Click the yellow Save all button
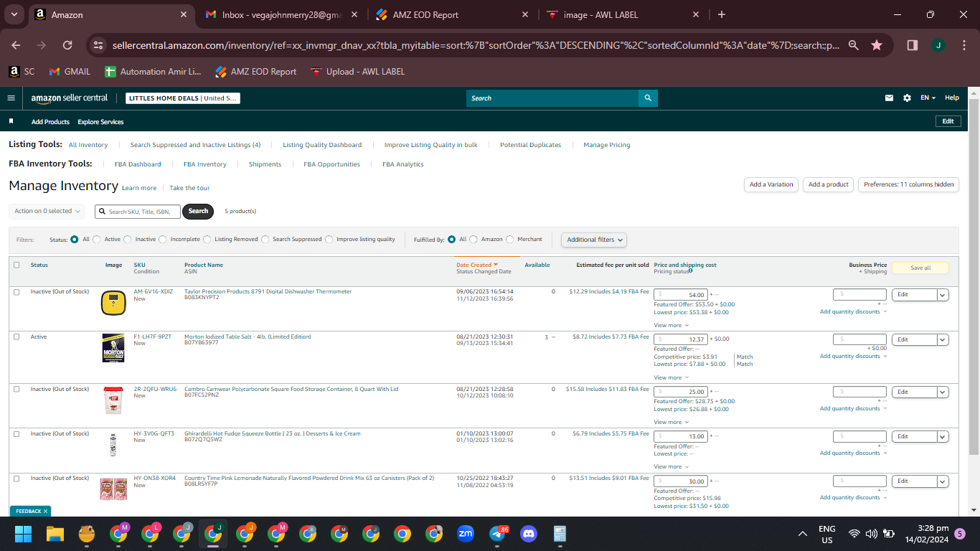This screenshot has width=980, height=551. pos(920,268)
